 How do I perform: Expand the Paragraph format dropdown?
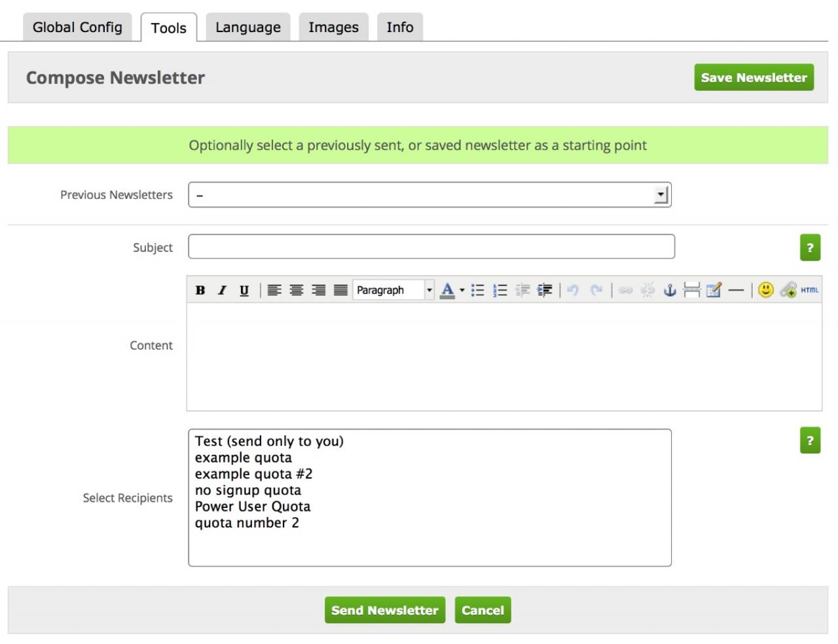(429, 290)
